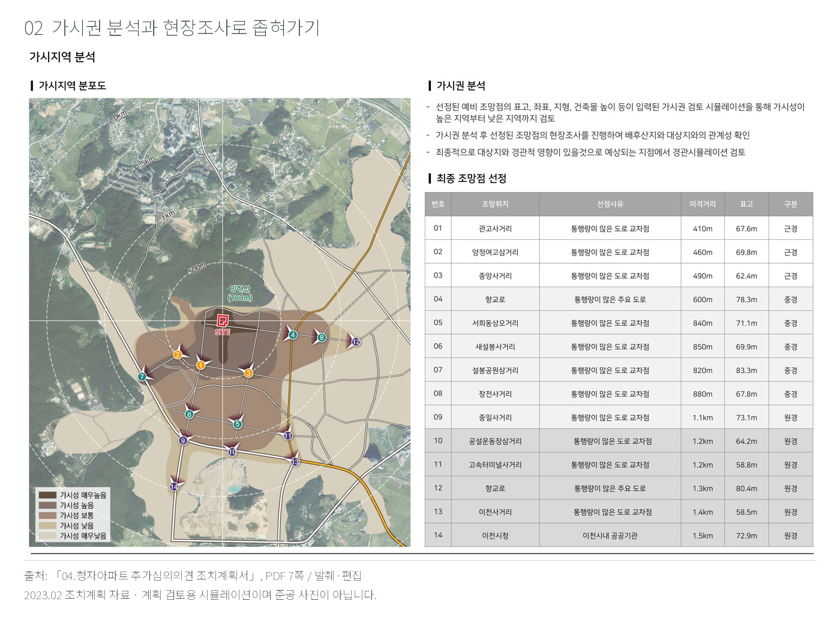Select purple viewpoint marker 14 on the map
Viewport: 840px width, 619px height.
point(174,486)
